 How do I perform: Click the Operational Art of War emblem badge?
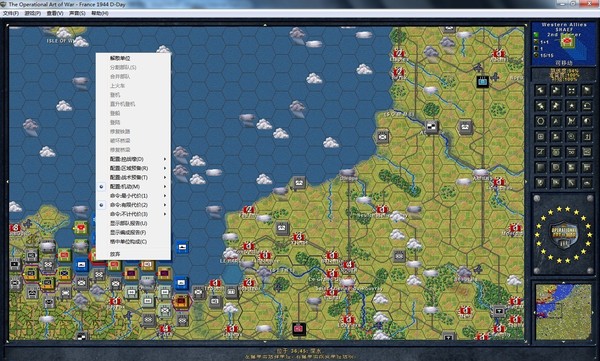[563, 234]
